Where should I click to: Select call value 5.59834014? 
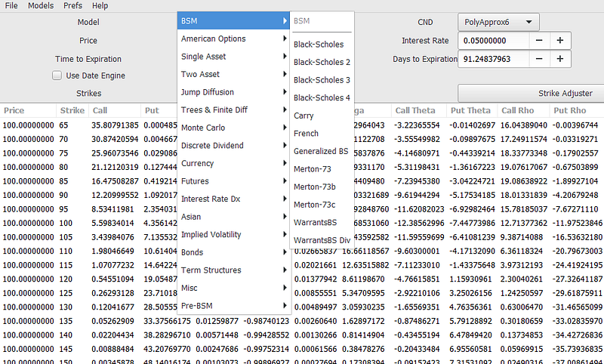[x=112, y=223]
